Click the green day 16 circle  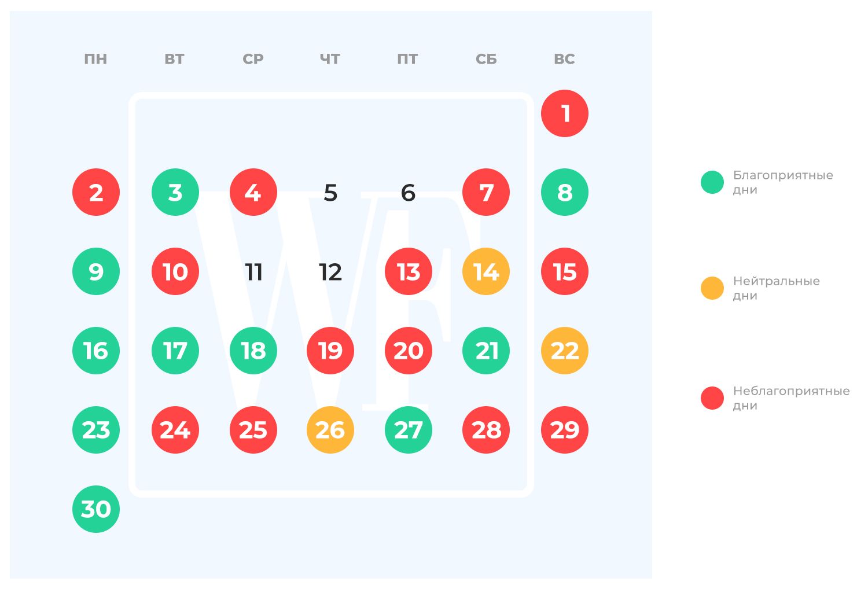[x=96, y=351]
